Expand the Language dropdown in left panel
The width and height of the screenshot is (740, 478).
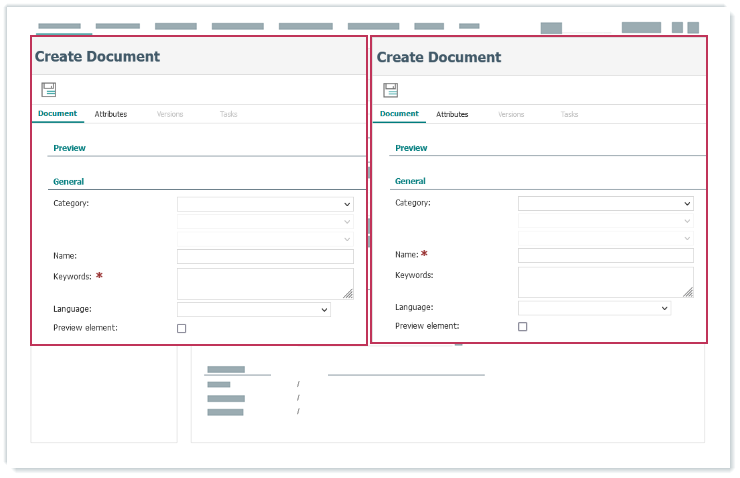[253, 310]
